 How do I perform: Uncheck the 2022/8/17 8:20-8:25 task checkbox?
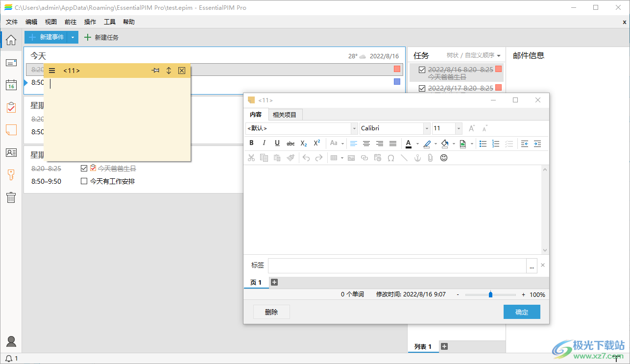pos(422,88)
